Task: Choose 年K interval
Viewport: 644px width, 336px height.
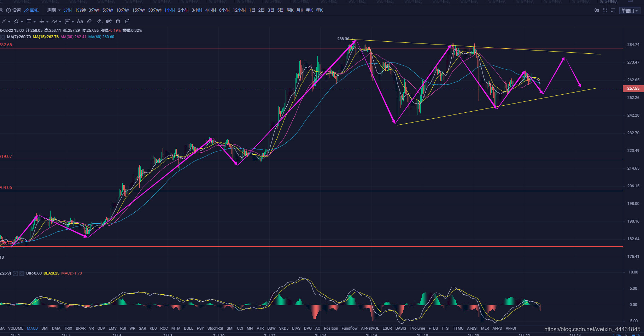Action: [319, 10]
